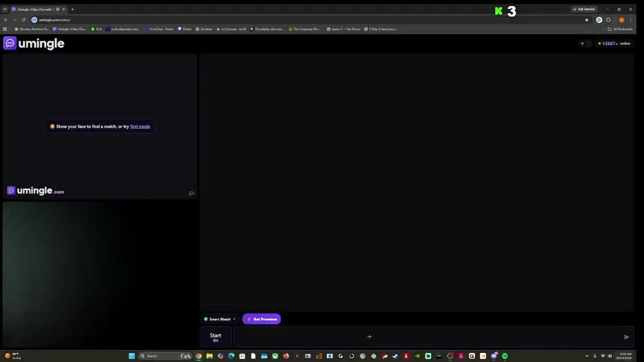Image resolution: width=644 pixels, height=362 pixels.
Task: Click the report flag icon in the video panel
Action: click(x=192, y=193)
